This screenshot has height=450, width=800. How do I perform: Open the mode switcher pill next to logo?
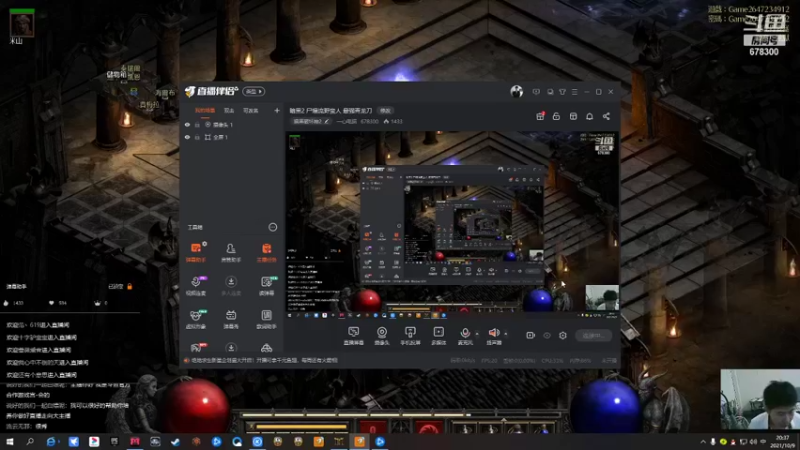click(x=254, y=91)
